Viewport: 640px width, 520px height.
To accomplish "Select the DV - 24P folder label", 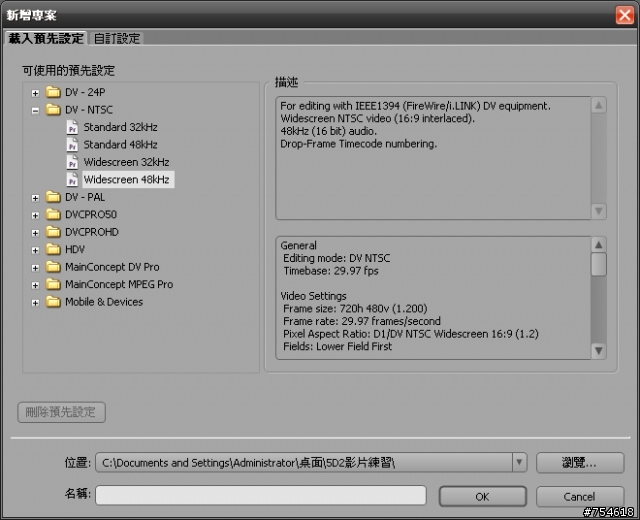I will 85,92.
